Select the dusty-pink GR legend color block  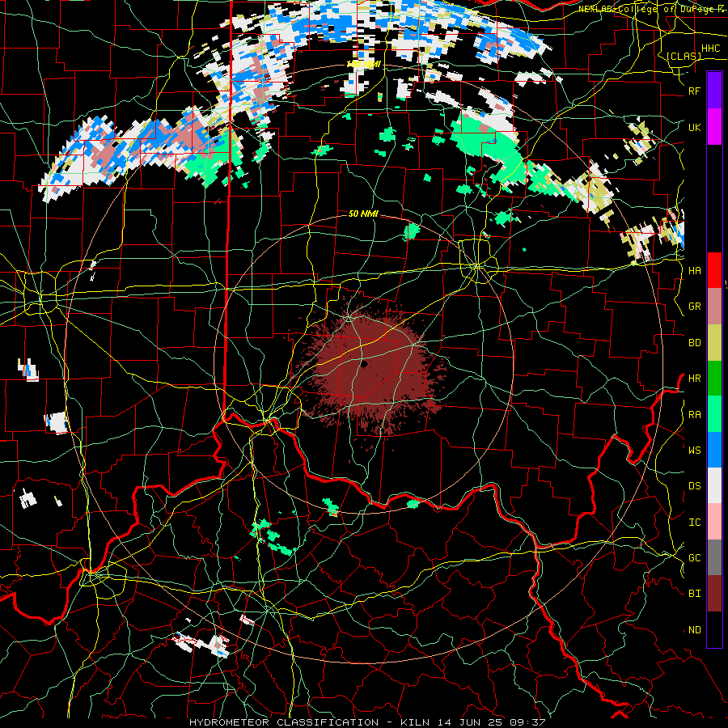point(714,307)
